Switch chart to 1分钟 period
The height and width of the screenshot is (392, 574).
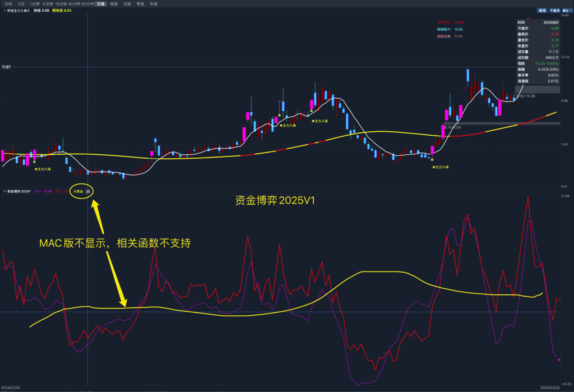(x=35, y=4)
